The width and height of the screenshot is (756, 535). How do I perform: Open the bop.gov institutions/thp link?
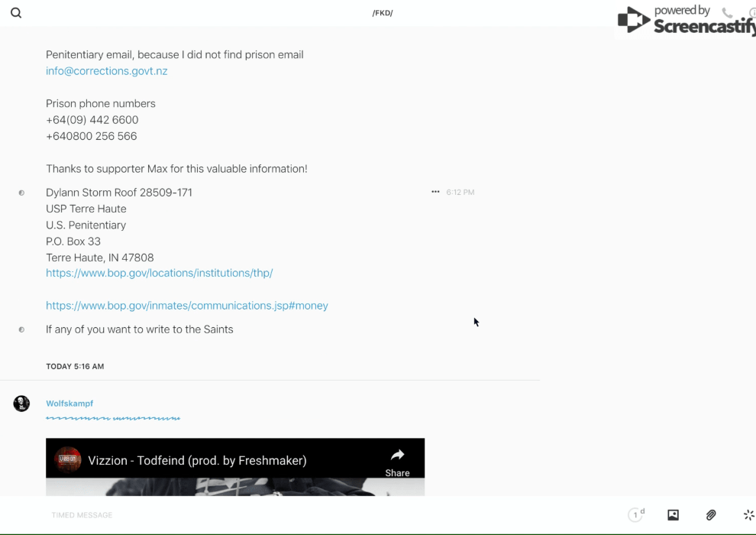(159, 273)
